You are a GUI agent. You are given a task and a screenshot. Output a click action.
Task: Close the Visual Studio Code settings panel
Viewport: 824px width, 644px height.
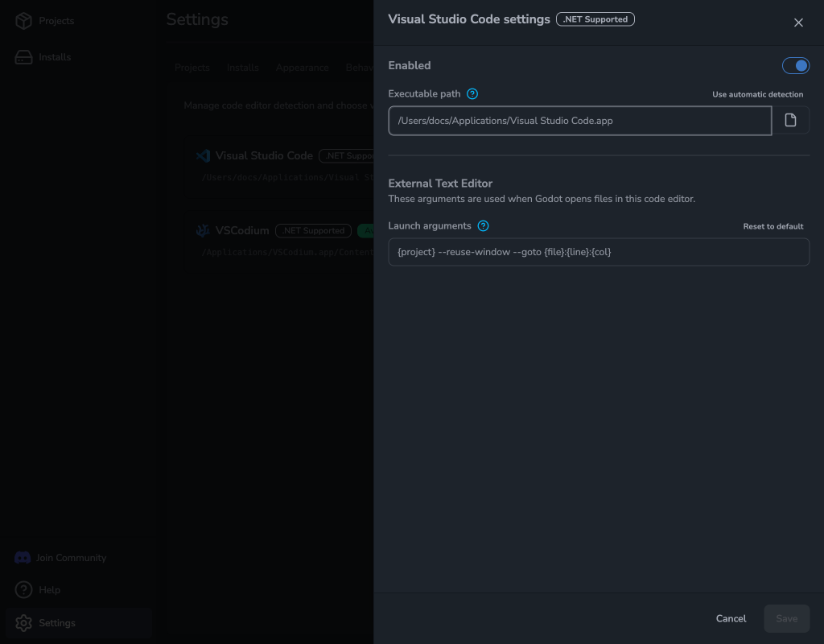(798, 23)
